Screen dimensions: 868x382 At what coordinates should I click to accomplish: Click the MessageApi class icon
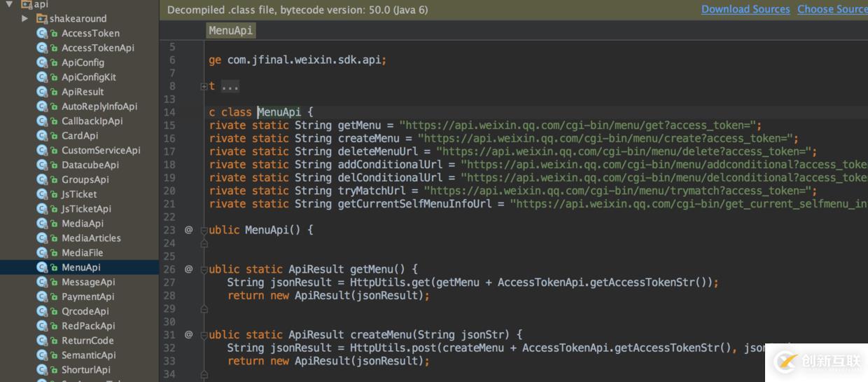pyautogui.click(x=42, y=282)
